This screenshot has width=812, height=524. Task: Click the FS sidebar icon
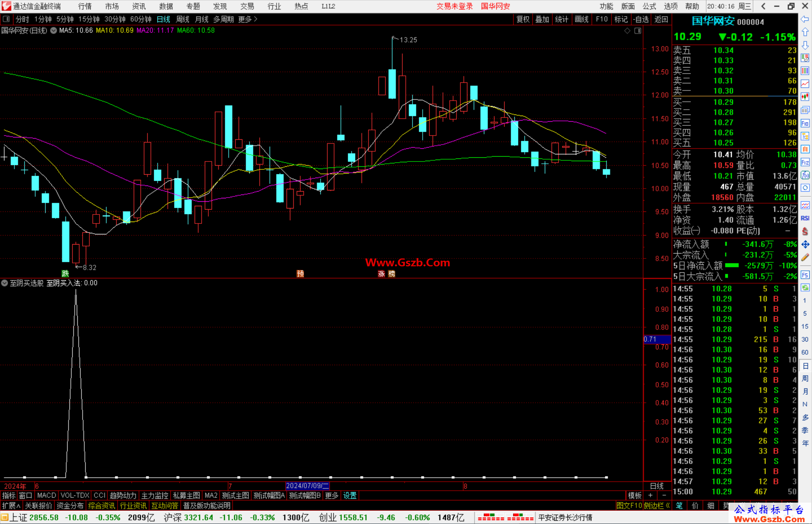[x=805, y=275]
